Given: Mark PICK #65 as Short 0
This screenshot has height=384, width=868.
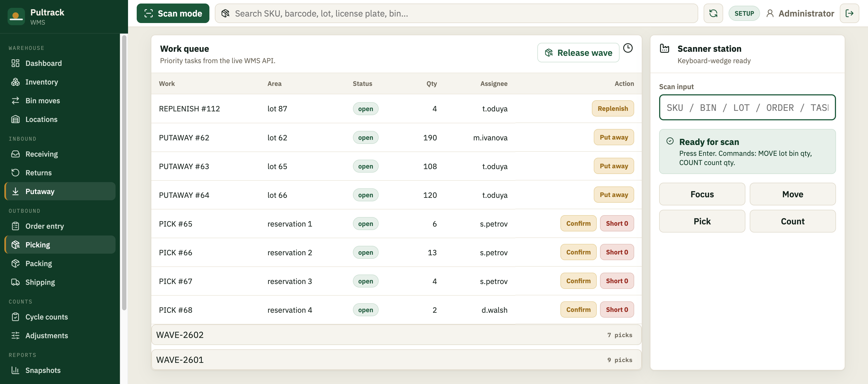Looking at the screenshot, I should (617, 223).
